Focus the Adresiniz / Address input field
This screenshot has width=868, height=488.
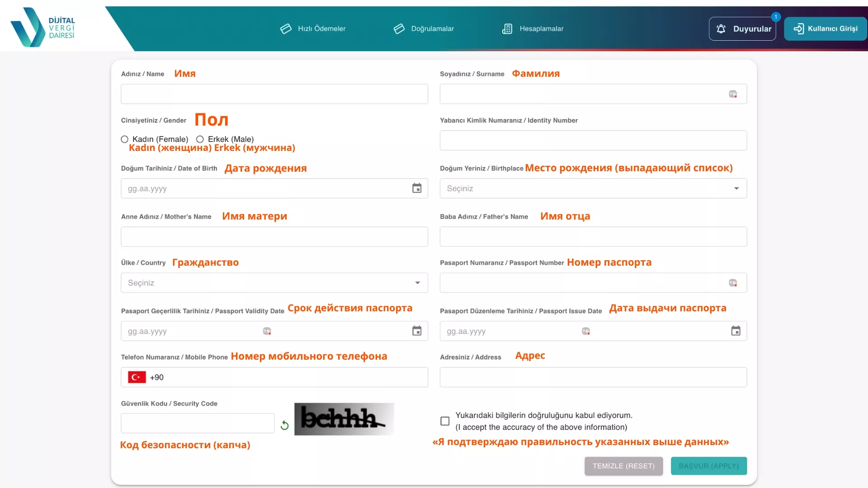coord(593,377)
